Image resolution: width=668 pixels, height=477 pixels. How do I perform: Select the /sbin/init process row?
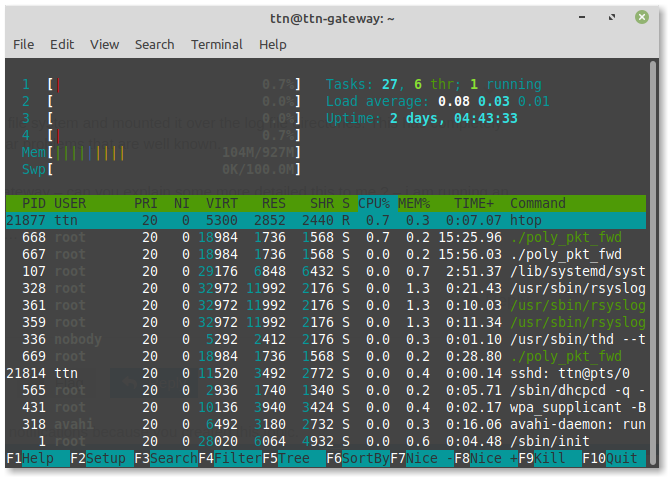tap(326, 441)
